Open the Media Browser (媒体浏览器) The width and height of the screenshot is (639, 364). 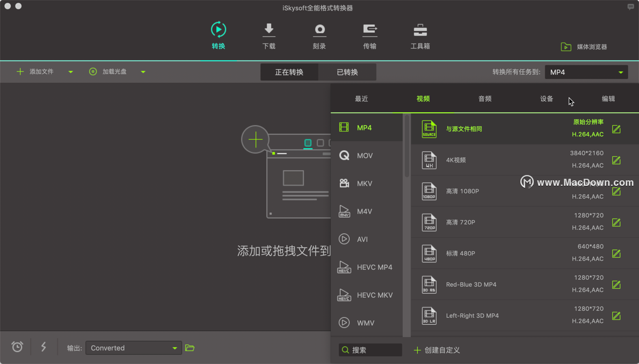pos(584,47)
